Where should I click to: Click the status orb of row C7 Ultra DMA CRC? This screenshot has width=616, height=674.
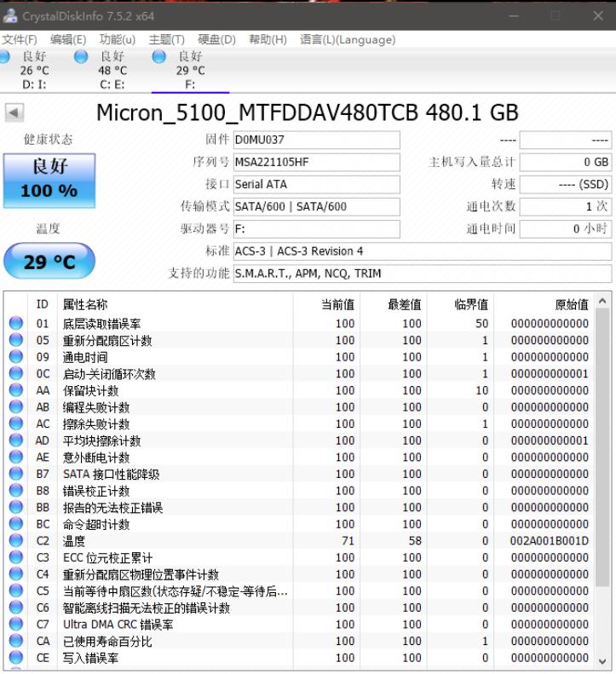click(x=16, y=624)
